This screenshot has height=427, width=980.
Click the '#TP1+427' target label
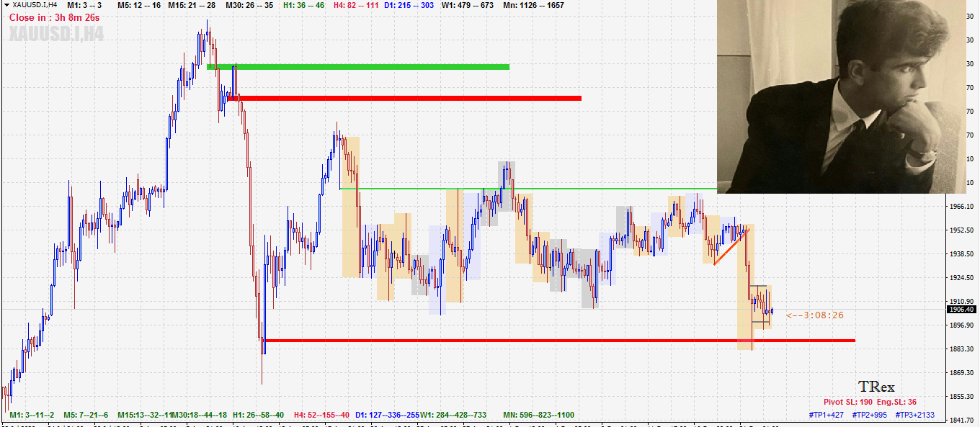pos(826,415)
